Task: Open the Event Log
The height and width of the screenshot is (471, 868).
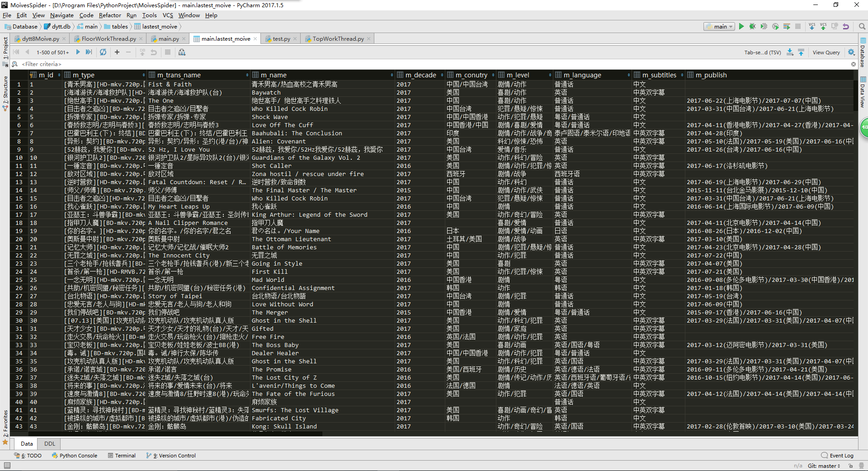Action: coord(837,456)
